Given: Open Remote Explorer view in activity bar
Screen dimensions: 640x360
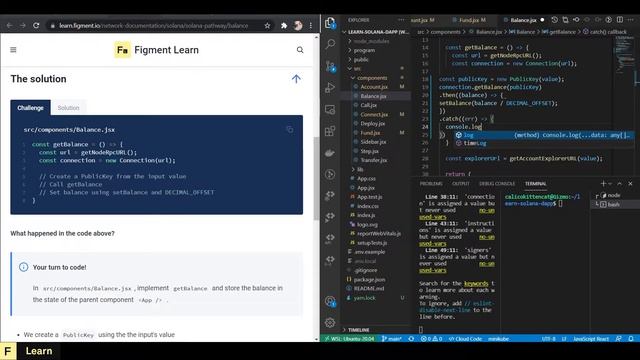Looking at the screenshot, I should point(330,109).
